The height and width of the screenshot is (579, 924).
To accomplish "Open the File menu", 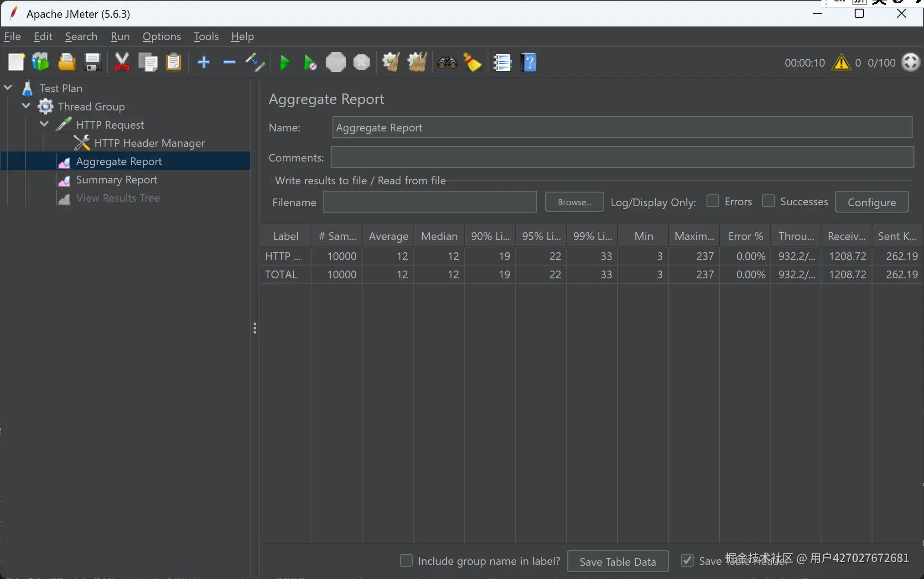I will click(x=12, y=37).
